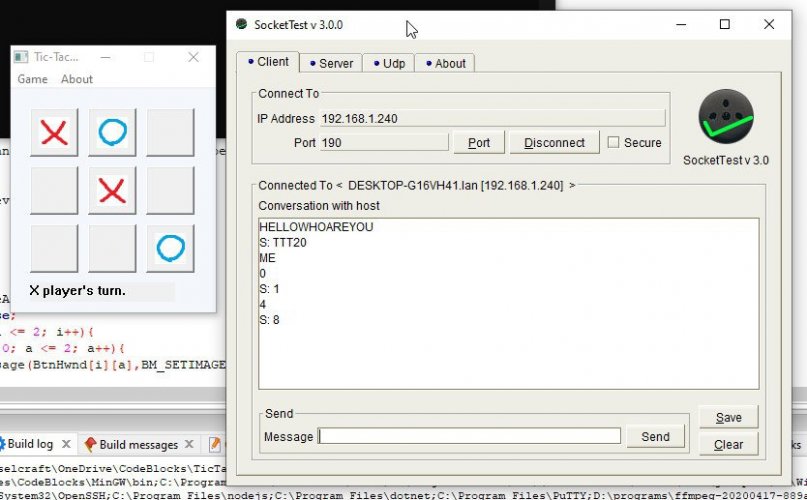
Task: Switch to the Server tab
Action: [330, 63]
